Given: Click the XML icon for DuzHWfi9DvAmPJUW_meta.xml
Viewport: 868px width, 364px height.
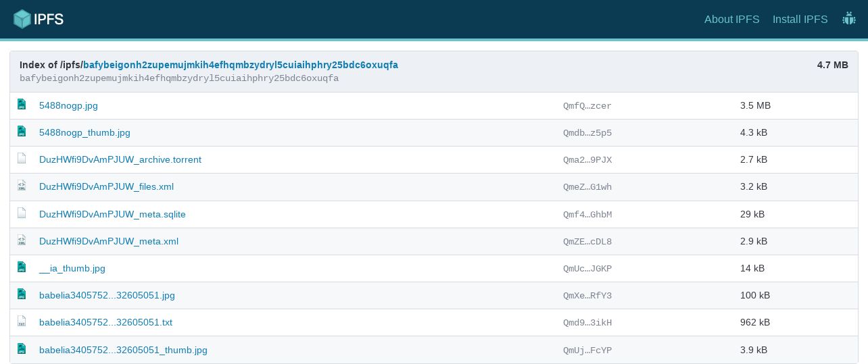Looking at the screenshot, I should point(22,240).
